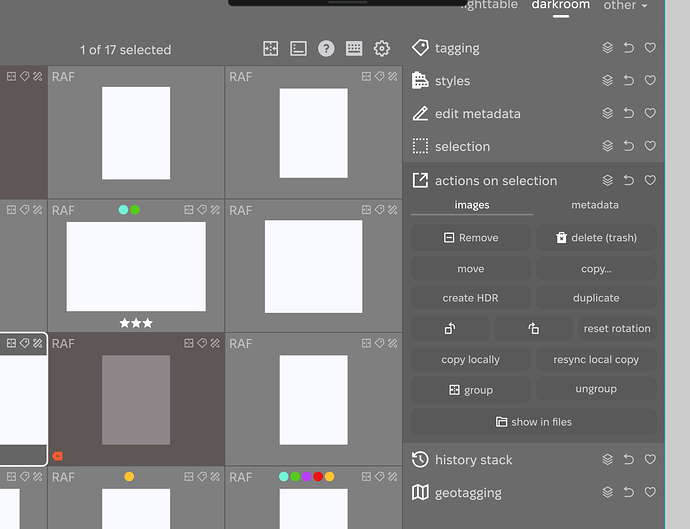
Task: Favorite the tagging module heart
Action: 650,48
